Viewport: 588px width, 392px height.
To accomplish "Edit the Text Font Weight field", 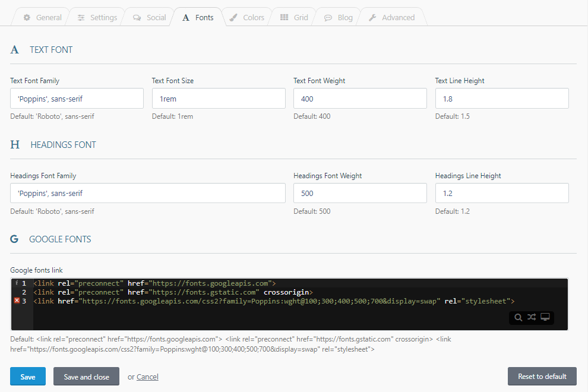I will click(360, 99).
